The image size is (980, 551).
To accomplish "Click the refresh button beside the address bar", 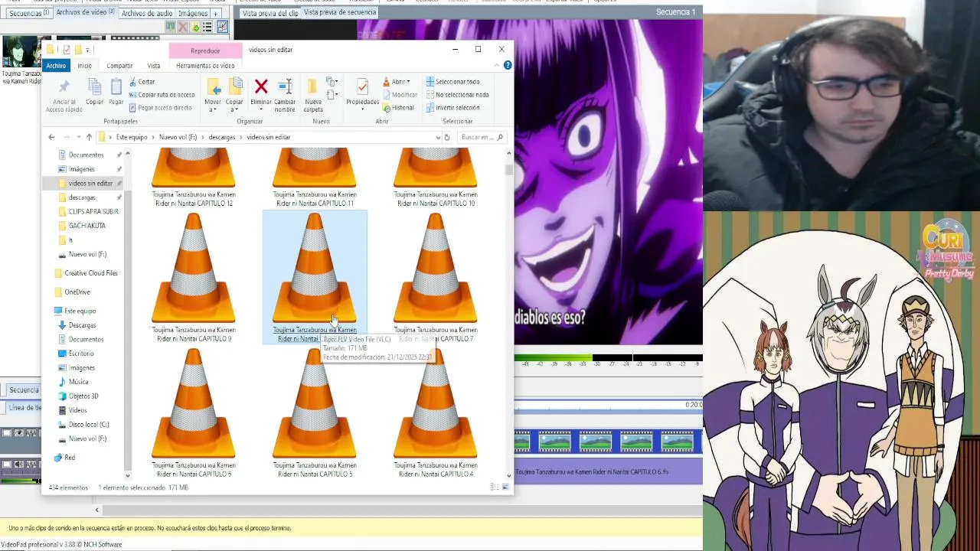I will [x=446, y=137].
